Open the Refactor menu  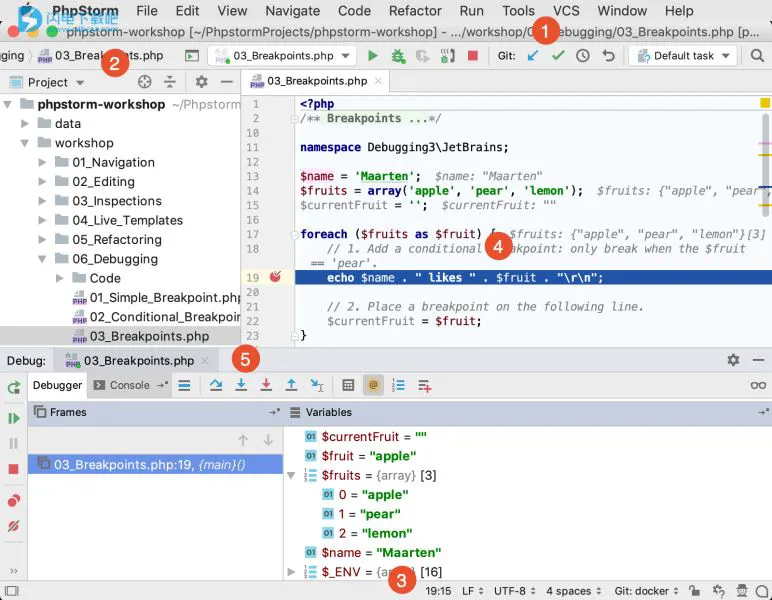(x=415, y=11)
